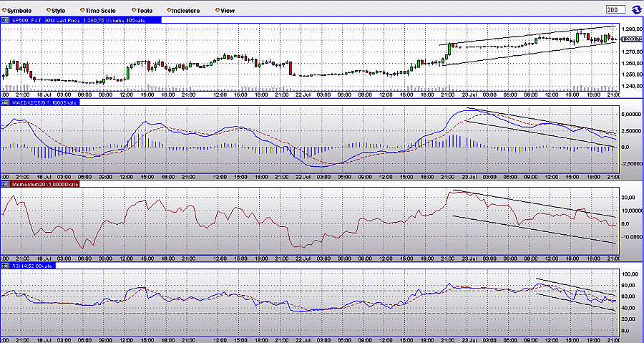Select the SP500 FUT 30M title bar
This screenshot has width=644, height=343.
click(84, 19)
